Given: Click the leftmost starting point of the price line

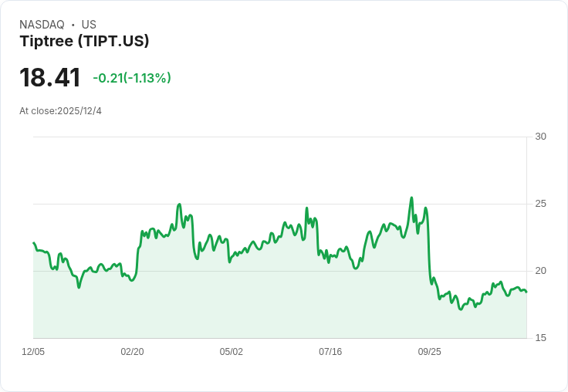Looking at the screenshot, I should (34, 243).
